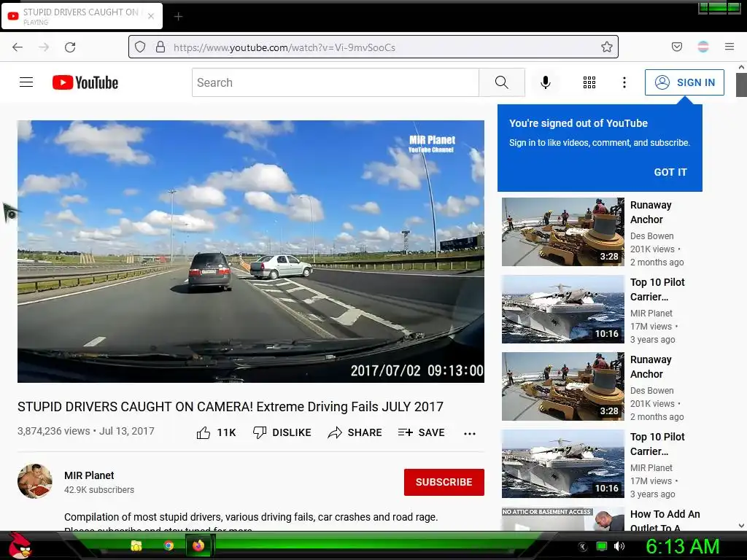This screenshot has width=747, height=560.
Task: Click the video title text
Action: point(231,407)
